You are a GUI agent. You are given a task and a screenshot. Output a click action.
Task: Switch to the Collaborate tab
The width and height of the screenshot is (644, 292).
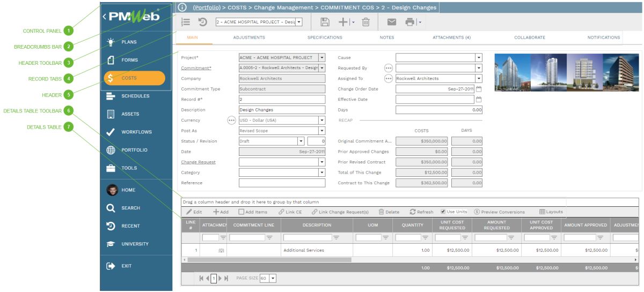[530, 38]
